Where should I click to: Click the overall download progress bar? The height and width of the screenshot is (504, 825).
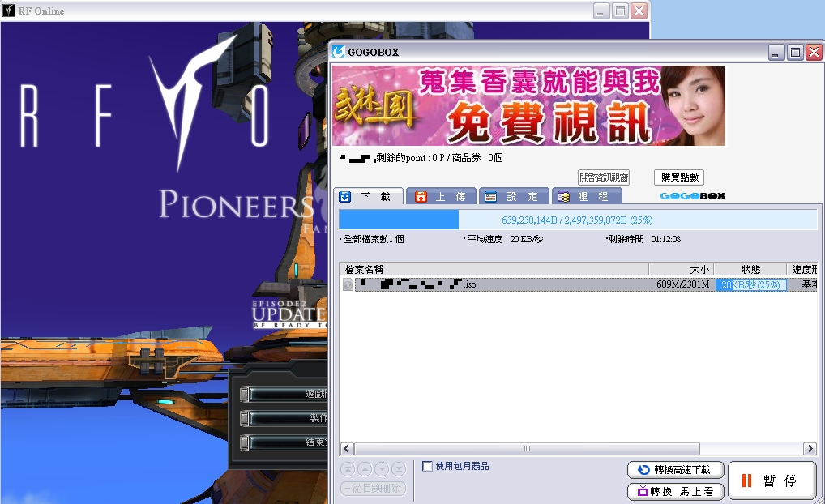(x=578, y=220)
